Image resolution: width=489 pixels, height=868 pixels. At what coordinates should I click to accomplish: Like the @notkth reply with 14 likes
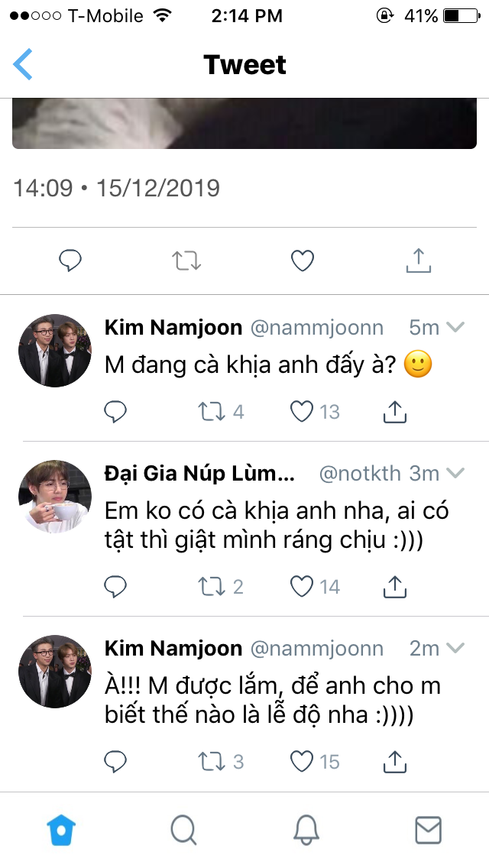(x=303, y=586)
